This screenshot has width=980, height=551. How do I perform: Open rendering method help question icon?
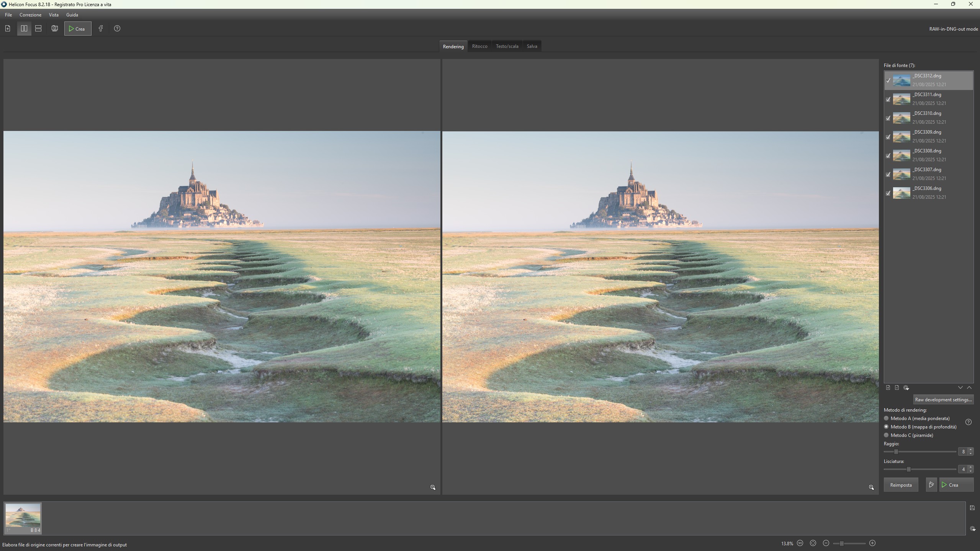point(969,422)
